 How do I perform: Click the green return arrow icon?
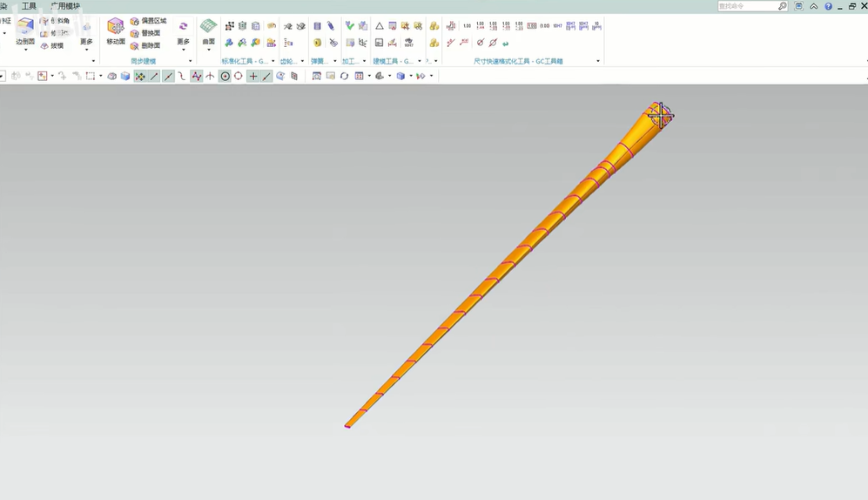coord(506,44)
